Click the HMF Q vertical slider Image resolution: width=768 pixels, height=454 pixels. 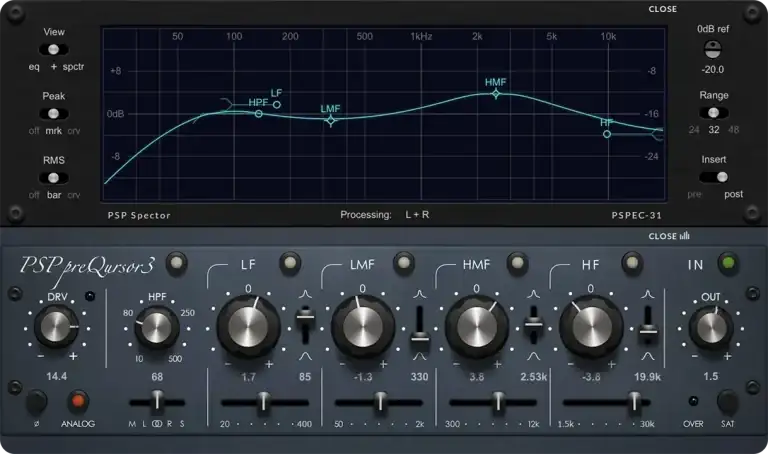pos(533,325)
